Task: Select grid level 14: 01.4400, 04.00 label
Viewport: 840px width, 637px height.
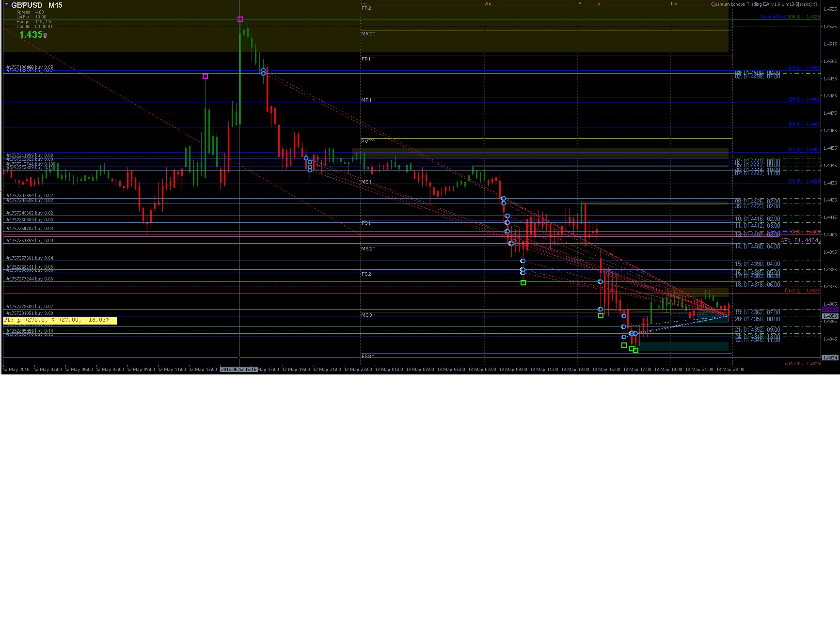Action: pos(758,247)
